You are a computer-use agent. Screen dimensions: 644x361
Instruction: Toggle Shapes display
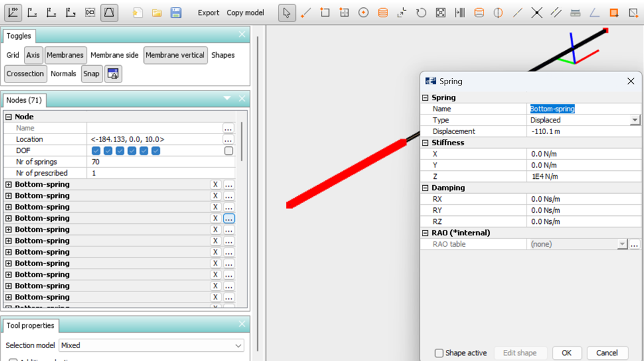223,55
